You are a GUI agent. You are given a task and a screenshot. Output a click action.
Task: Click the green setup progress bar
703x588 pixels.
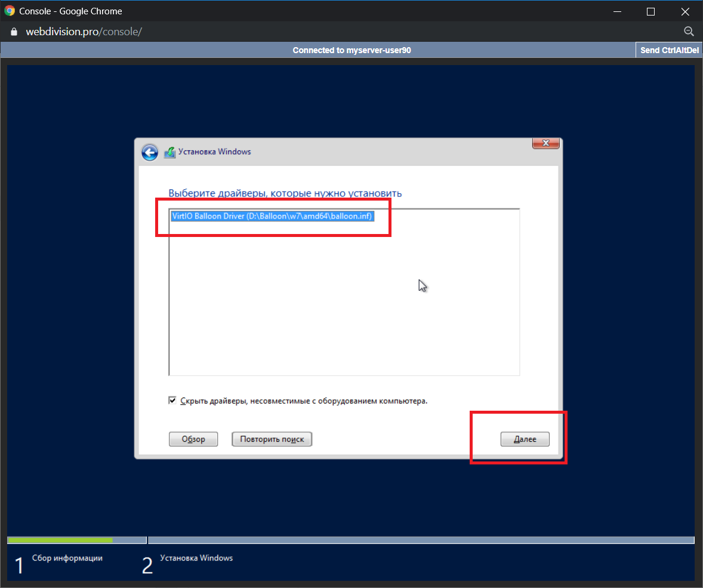click(x=60, y=540)
